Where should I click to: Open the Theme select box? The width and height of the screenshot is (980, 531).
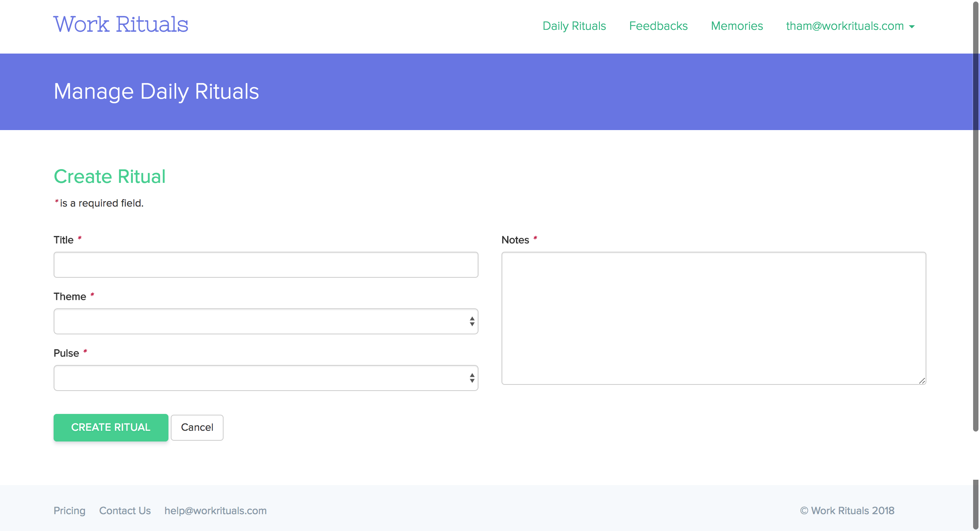pyautogui.click(x=260, y=321)
